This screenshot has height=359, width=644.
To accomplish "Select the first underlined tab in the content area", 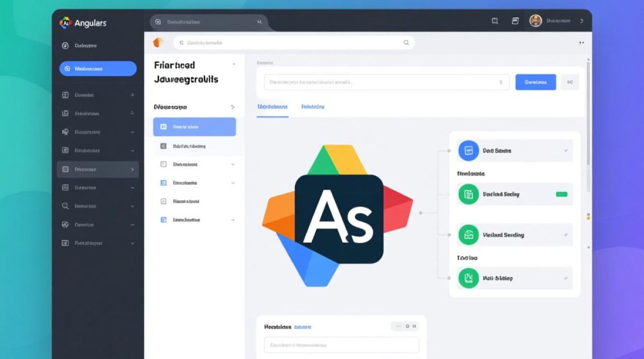I will click(x=272, y=106).
